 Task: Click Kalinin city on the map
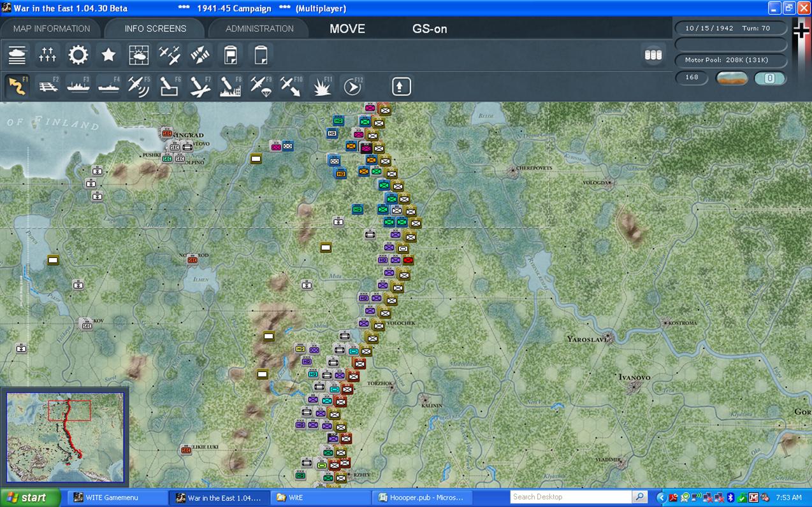pos(426,401)
